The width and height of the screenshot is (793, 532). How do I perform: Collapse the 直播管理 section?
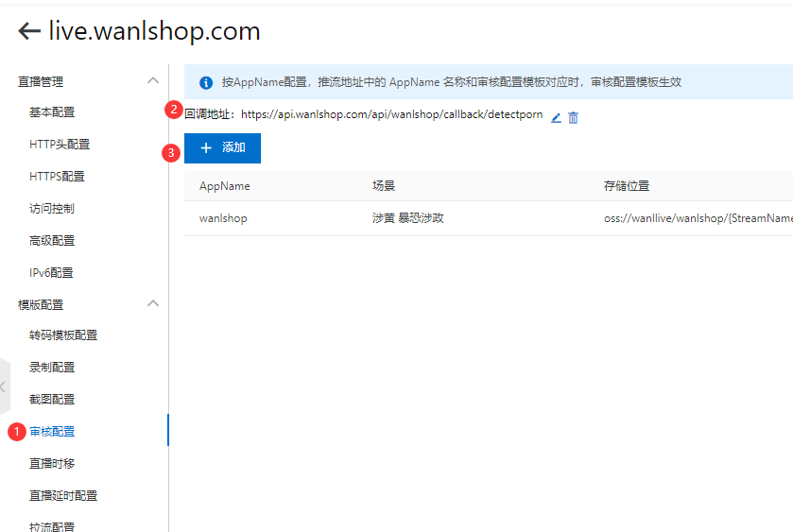[x=153, y=81]
